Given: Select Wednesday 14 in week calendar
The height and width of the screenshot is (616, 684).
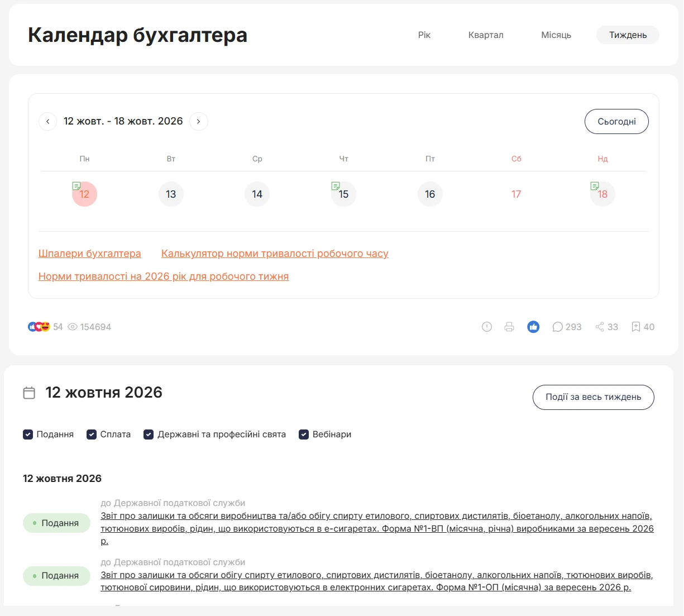Looking at the screenshot, I should (257, 194).
